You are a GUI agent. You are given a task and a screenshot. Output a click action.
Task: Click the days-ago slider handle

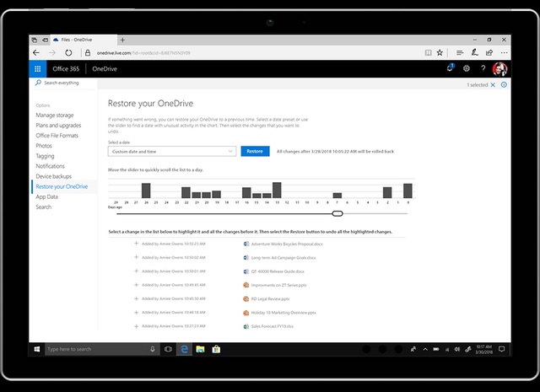[x=337, y=214]
